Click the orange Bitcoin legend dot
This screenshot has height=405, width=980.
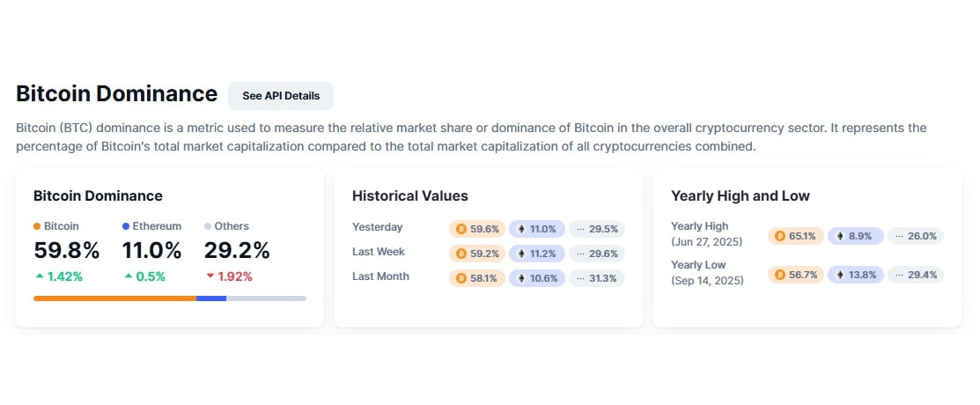tap(37, 226)
